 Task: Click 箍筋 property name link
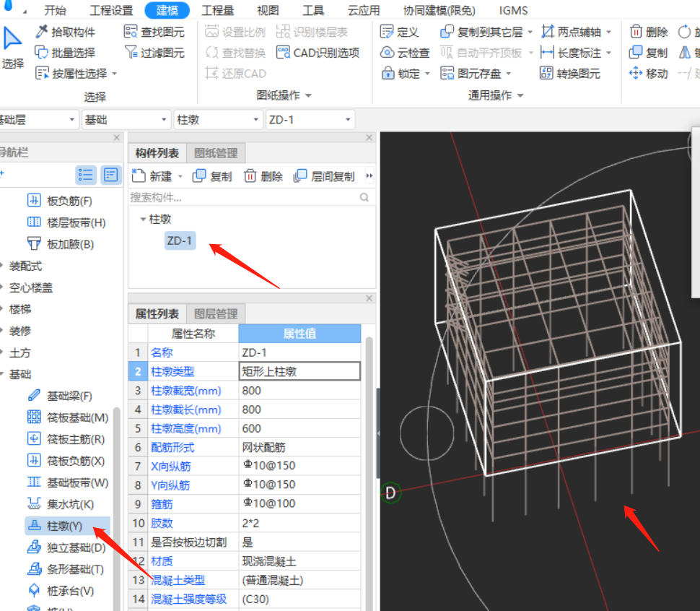[x=162, y=504]
